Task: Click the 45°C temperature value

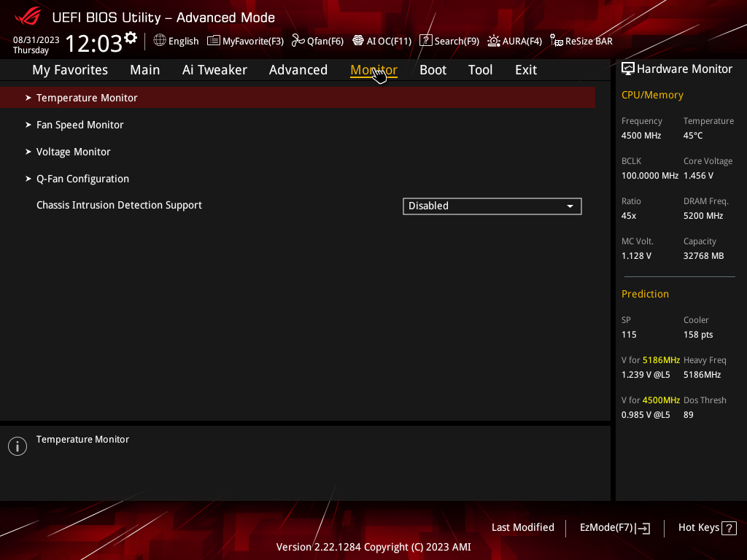Action: [x=693, y=136]
